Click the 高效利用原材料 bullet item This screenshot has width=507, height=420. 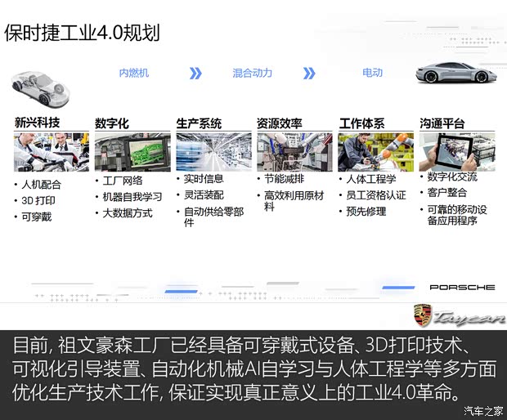point(291,201)
